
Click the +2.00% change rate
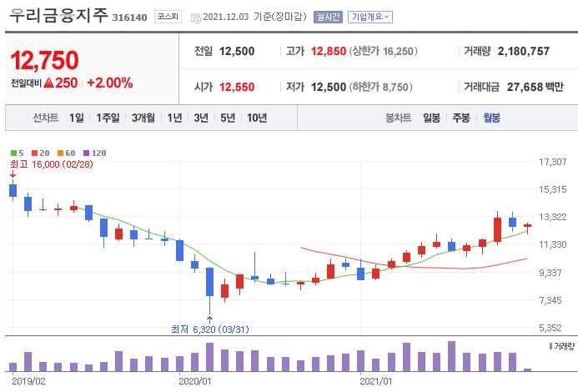pos(109,83)
